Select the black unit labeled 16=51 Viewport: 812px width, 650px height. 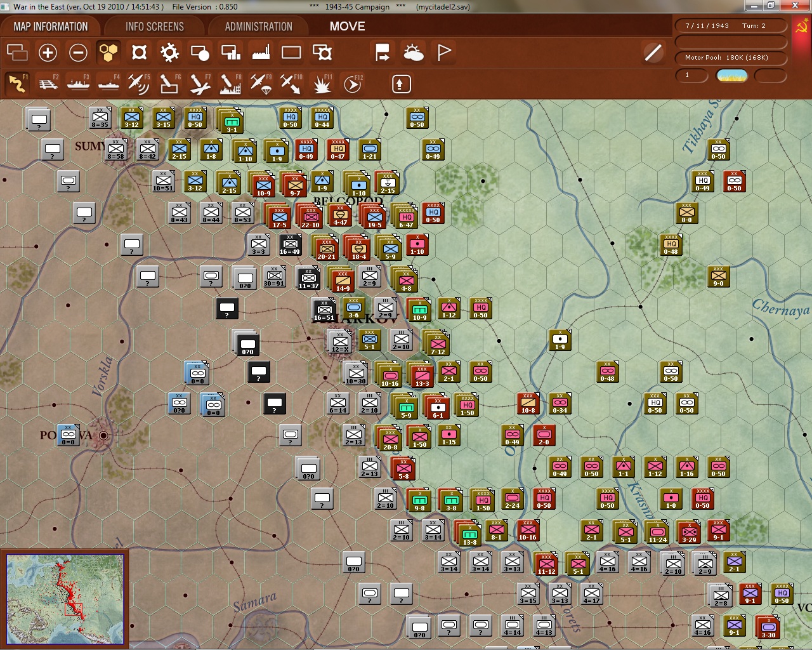324,309
